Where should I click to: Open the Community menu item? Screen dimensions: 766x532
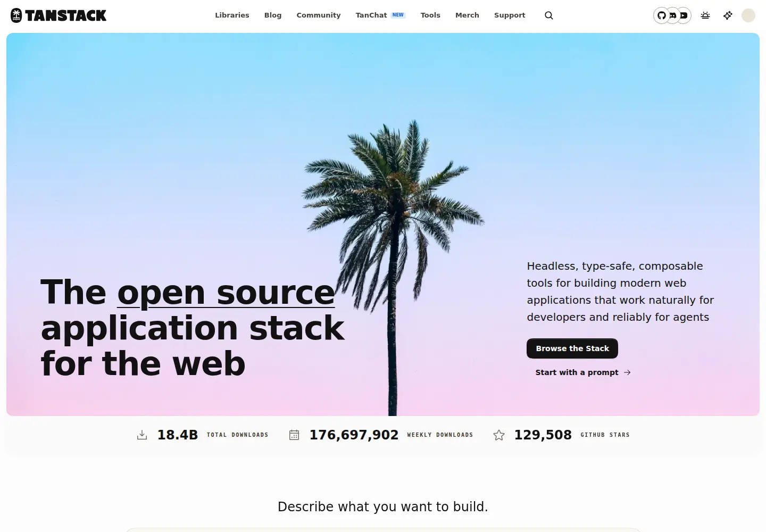pyautogui.click(x=319, y=15)
